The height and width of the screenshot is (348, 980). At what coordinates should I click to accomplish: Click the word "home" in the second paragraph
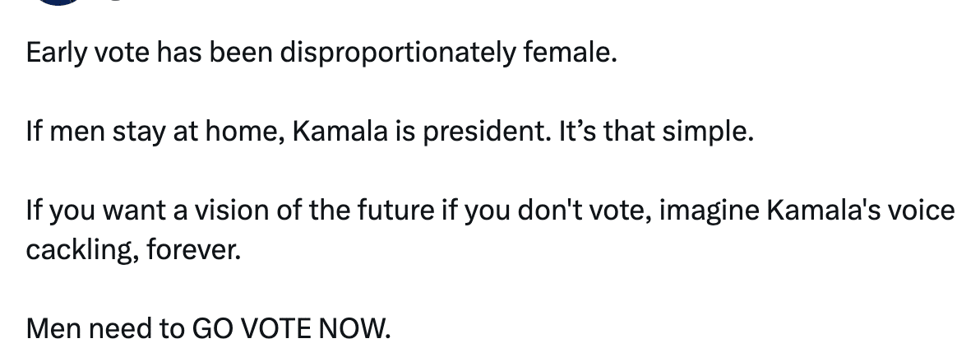(x=249, y=132)
